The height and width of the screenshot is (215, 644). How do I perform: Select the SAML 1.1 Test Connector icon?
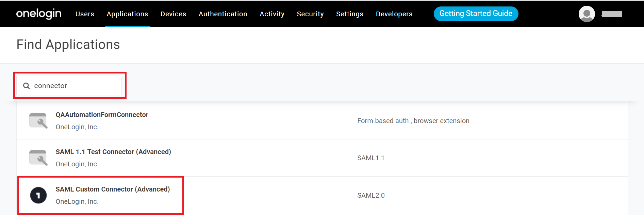[38, 158]
